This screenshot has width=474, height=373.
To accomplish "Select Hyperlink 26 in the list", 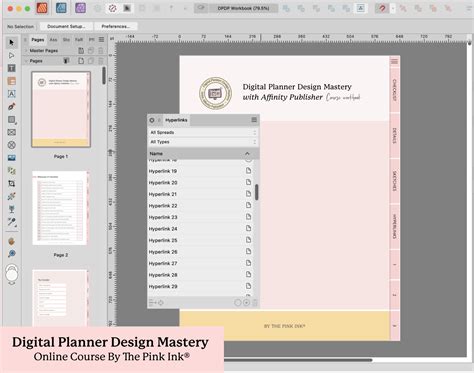I will pyautogui.click(x=200, y=252).
